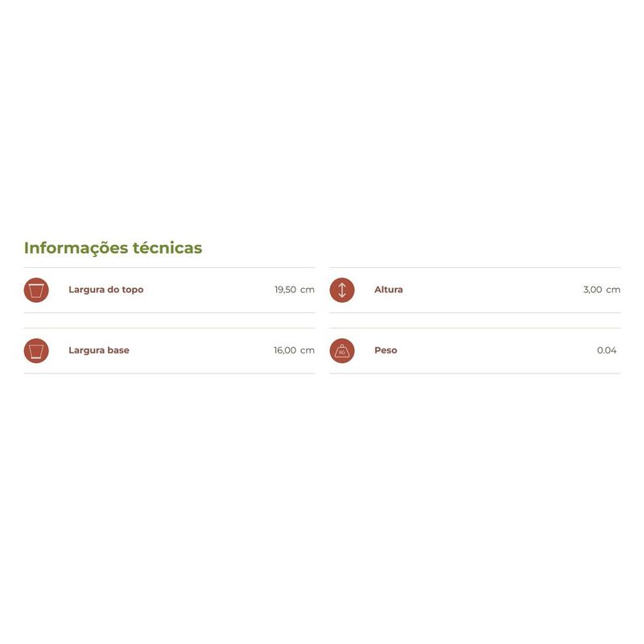The image size is (644, 644).
Task: Select the 19,50 top width value
Action: pos(285,290)
